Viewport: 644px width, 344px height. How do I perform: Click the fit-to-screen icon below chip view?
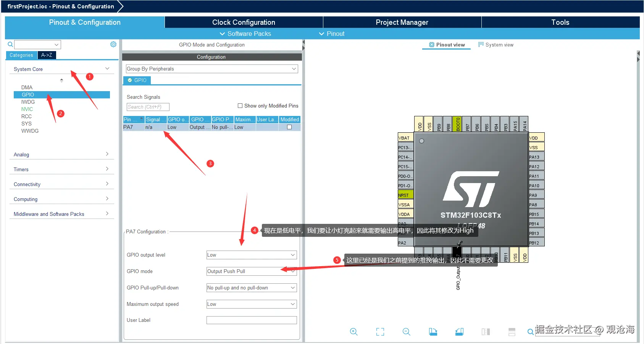click(x=380, y=332)
